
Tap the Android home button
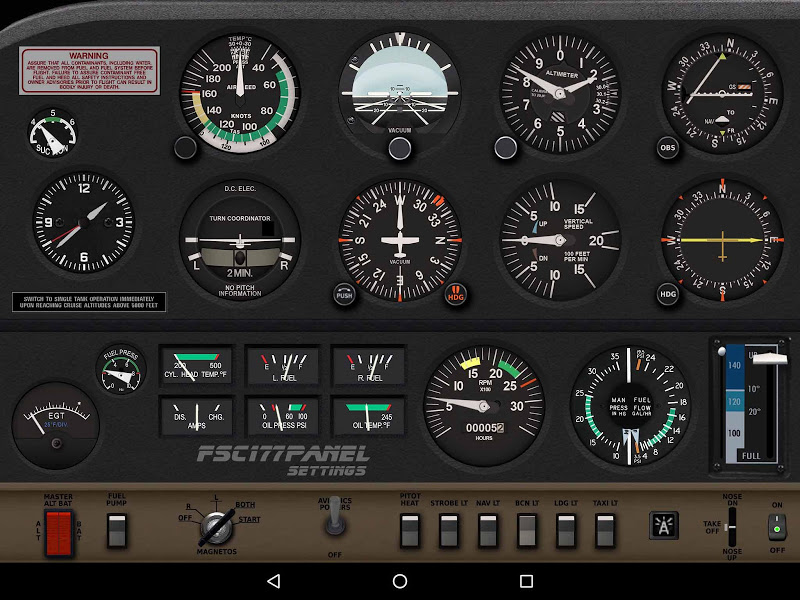[x=400, y=581]
